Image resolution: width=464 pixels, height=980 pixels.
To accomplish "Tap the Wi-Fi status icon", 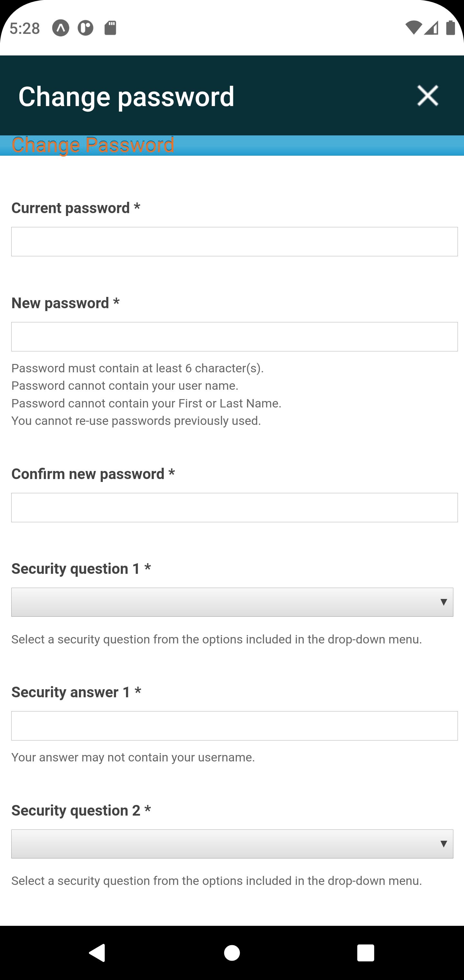I will (x=413, y=28).
